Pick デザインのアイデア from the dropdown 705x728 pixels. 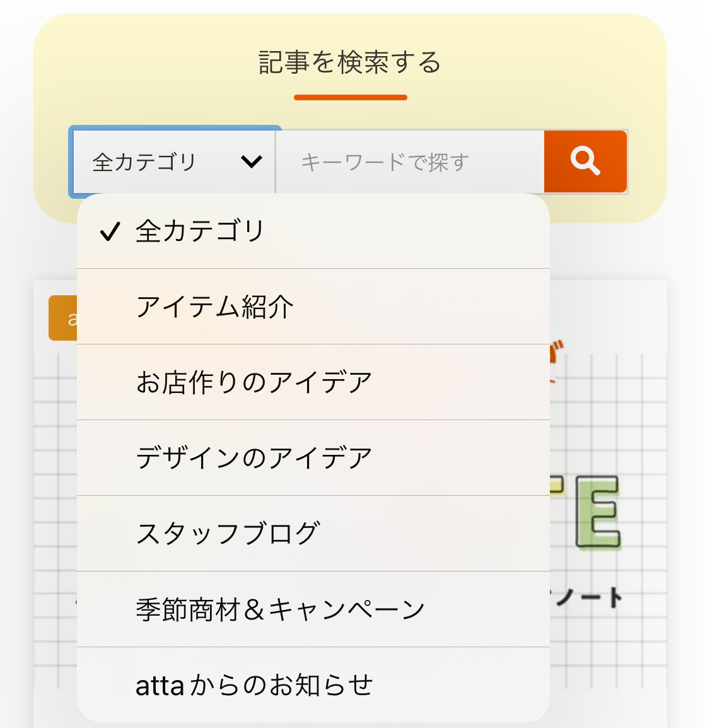click(x=313, y=458)
